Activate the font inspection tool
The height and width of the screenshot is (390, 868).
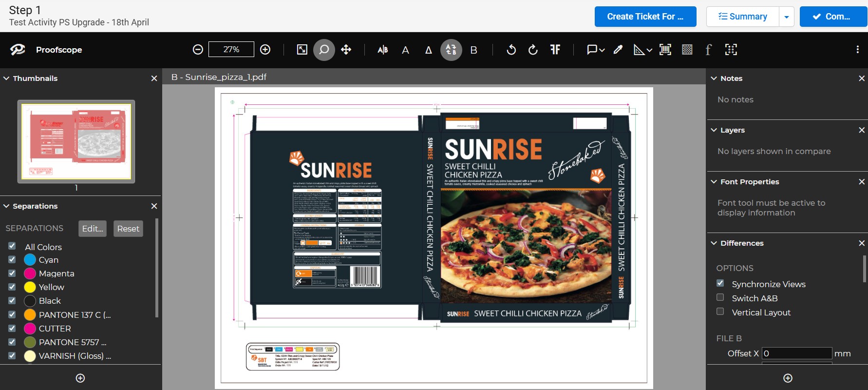709,50
